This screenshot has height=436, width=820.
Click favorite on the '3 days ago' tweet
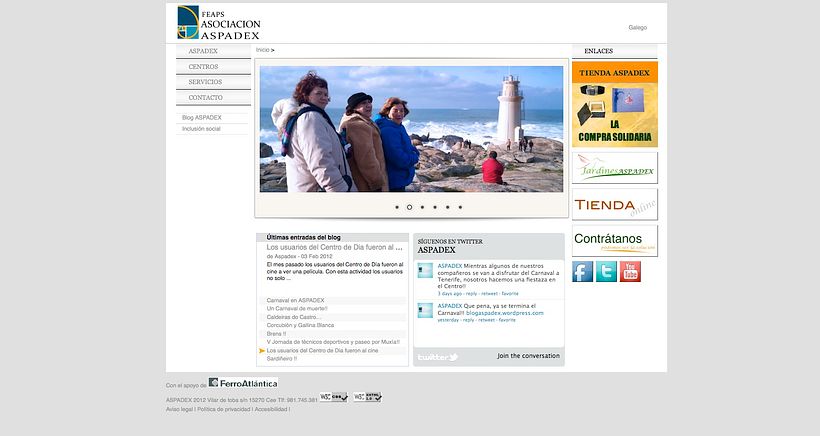(x=510, y=294)
